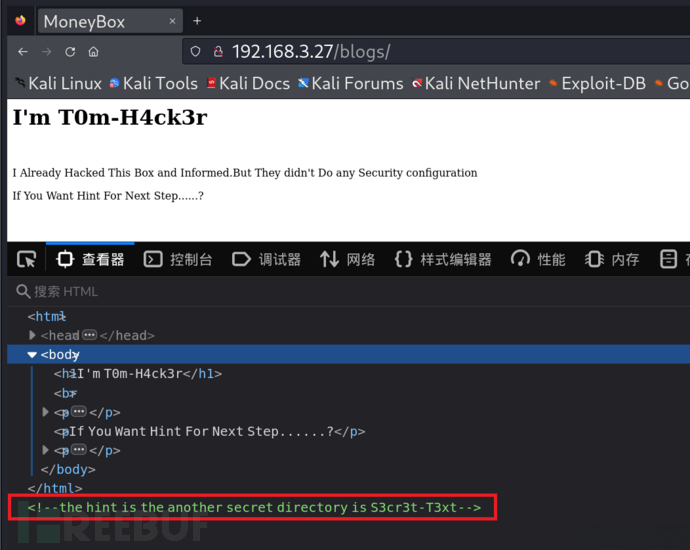Image resolution: width=690 pixels, height=550 pixels.
Task: Select the S3cr3t-T3xt hint comment node
Action: pos(254,507)
